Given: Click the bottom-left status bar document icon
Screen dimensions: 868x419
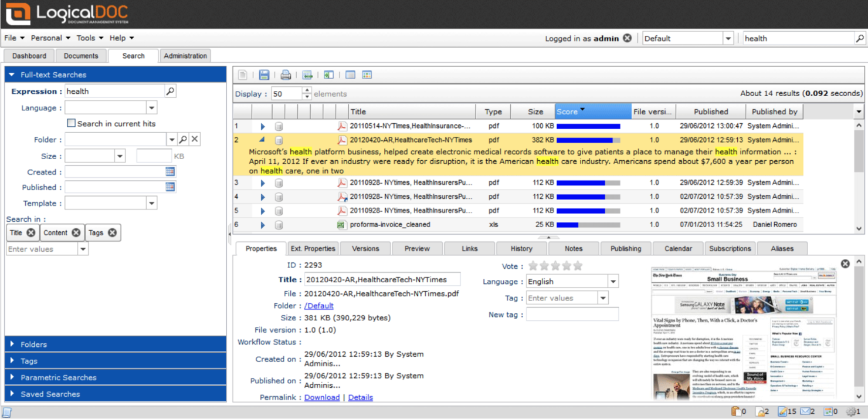Looking at the screenshot, I should [8, 413].
